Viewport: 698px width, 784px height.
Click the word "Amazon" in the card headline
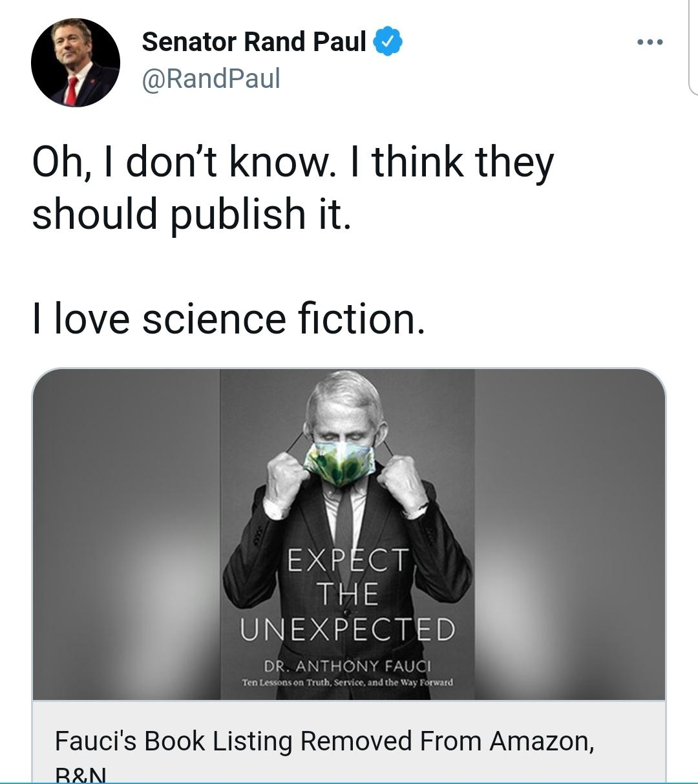click(x=540, y=741)
